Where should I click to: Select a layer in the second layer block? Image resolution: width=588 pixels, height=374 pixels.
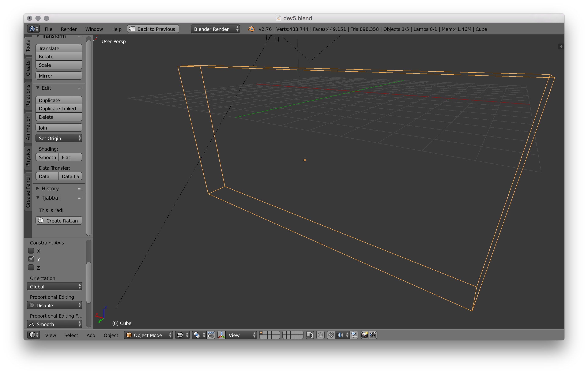[293, 335]
